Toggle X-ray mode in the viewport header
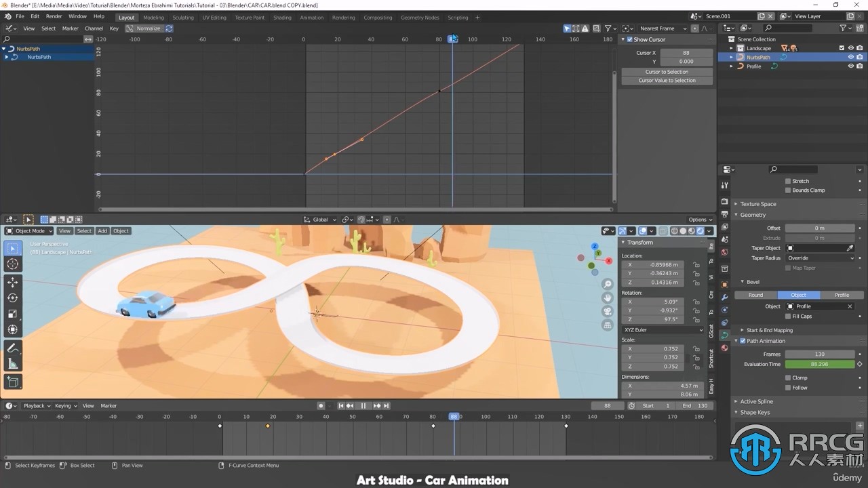 663,231
